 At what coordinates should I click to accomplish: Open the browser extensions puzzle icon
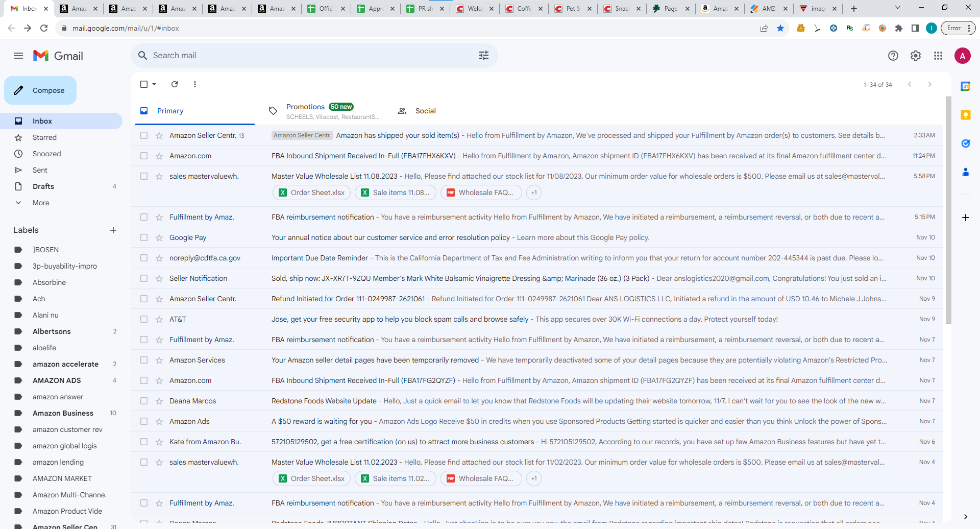point(899,28)
